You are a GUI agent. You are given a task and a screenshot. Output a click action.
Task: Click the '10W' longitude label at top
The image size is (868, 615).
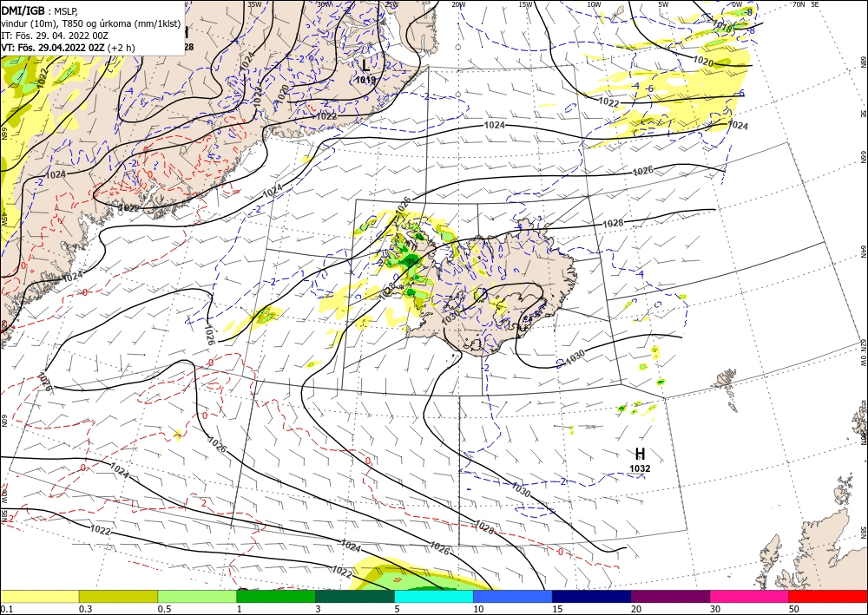coord(594,4)
